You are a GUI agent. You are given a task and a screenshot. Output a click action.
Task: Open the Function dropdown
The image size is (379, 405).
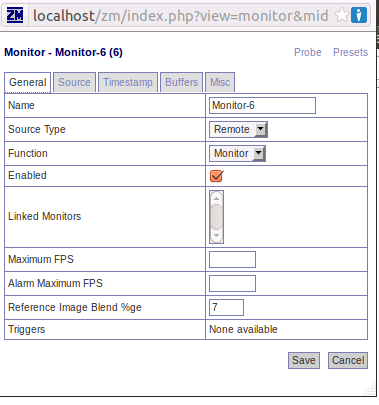[237, 153]
